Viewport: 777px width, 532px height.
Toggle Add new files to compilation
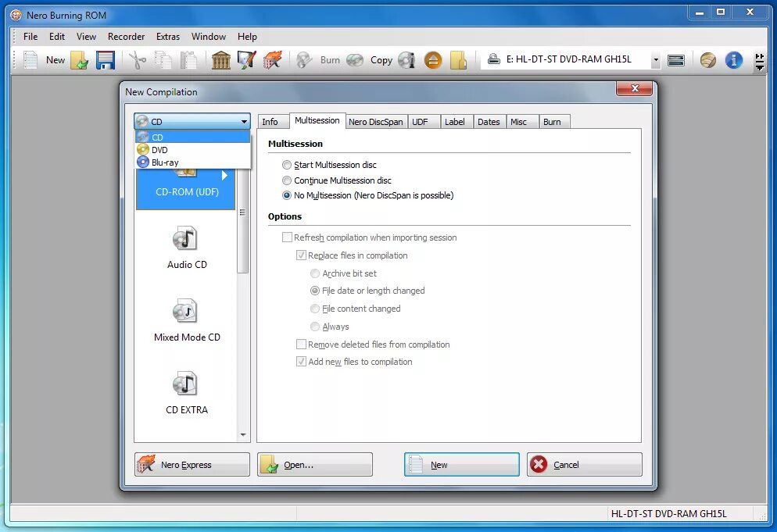coord(301,362)
